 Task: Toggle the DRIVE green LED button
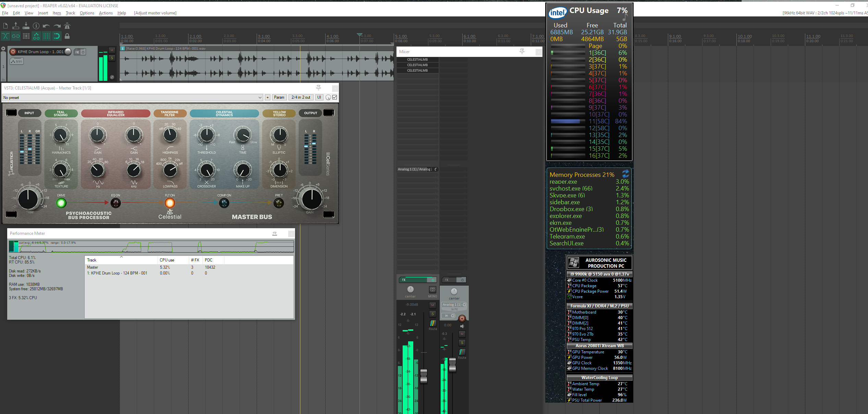[61, 203]
